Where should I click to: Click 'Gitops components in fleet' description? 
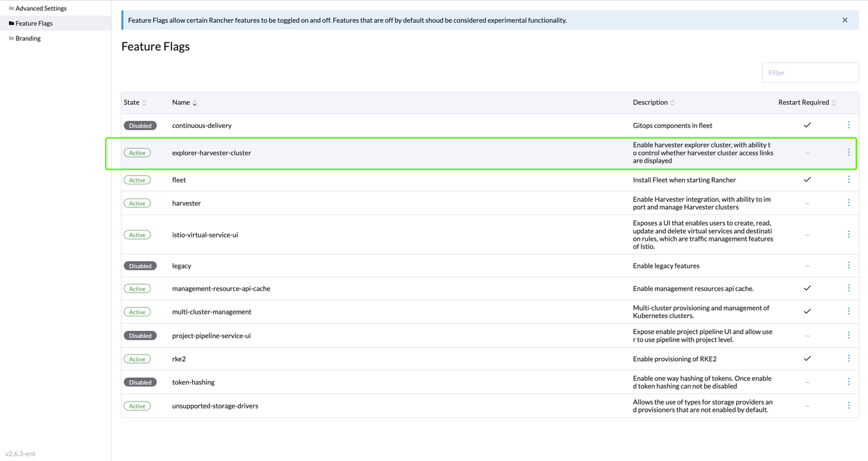673,125
